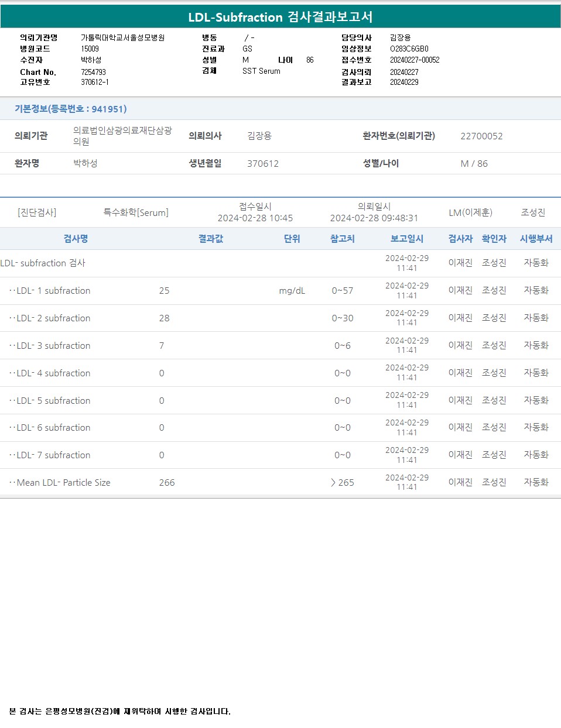The image size is (561, 728).
Task: Select the result value 266
Action: point(167,483)
